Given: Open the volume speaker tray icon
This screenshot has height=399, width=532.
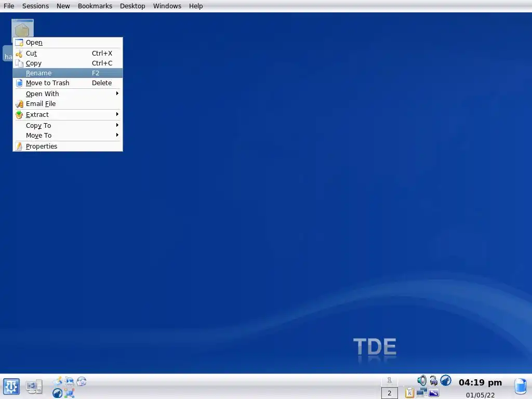Looking at the screenshot, I should coord(422,380).
